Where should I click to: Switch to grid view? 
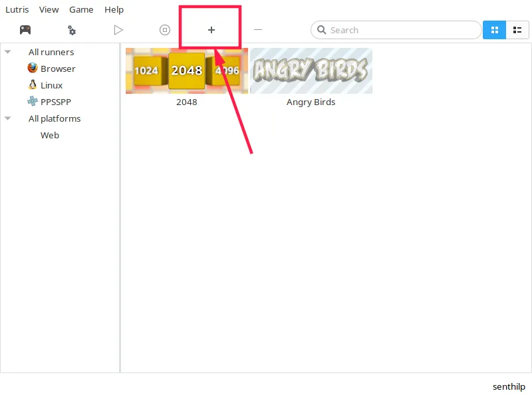pos(494,30)
